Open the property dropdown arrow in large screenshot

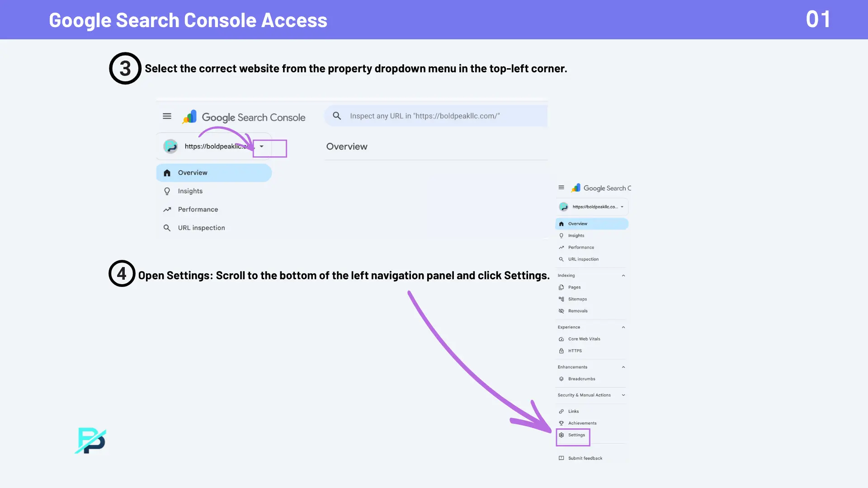tap(261, 146)
